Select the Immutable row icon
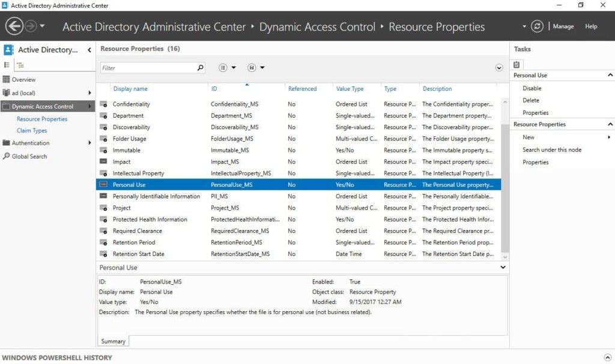The width and height of the screenshot is (615, 364). click(x=103, y=150)
